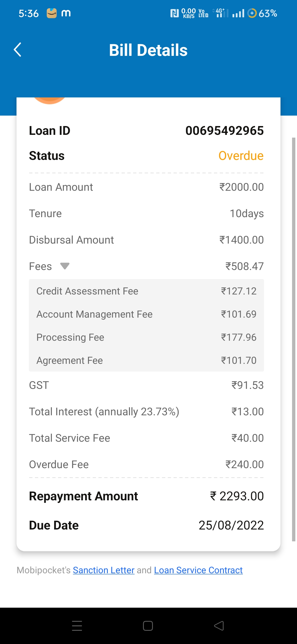
Task: Tap the Bill Details title
Action: coord(148,50)
